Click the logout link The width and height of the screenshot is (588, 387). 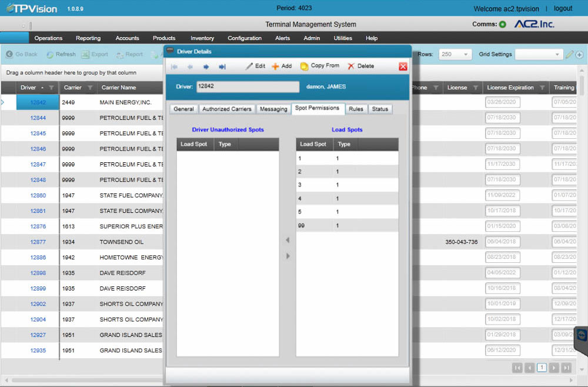563,8
